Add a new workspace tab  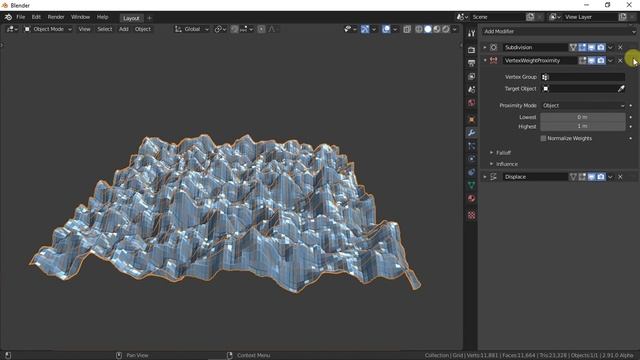click(x=149, y=18)
